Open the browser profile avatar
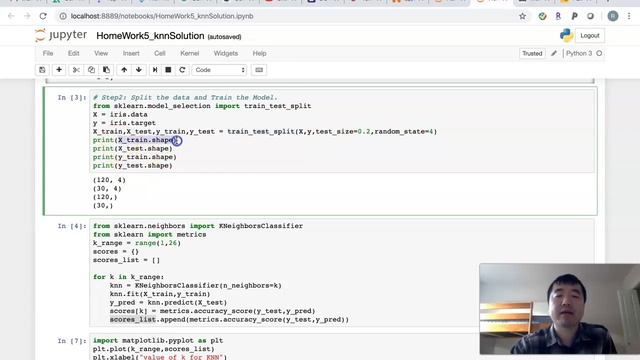Screen dimensions: 640x360 pos(613,16)
